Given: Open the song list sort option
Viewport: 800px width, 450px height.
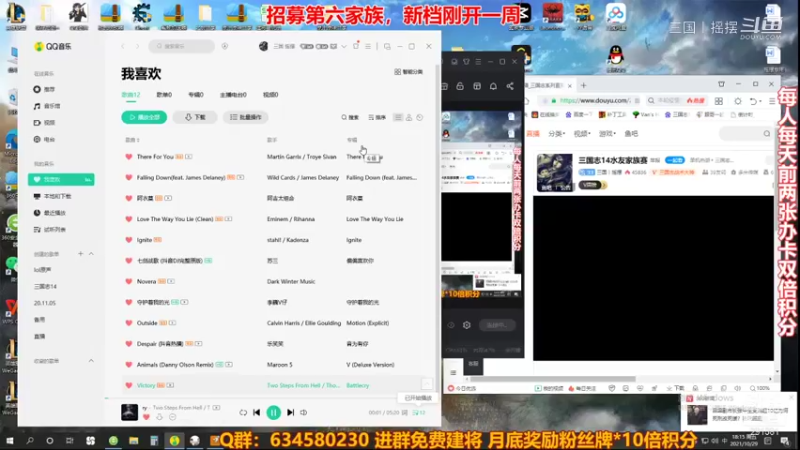Looking at the screenshot, I should point(377,117).
